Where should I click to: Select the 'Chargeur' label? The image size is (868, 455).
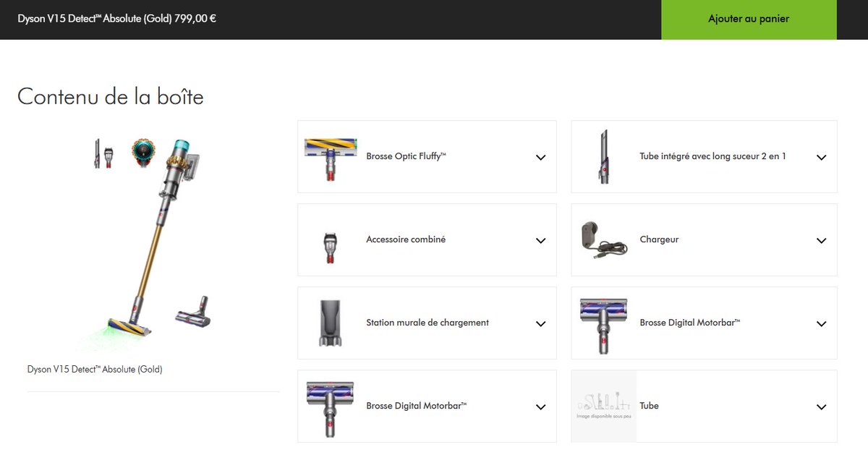pos(659,239)
